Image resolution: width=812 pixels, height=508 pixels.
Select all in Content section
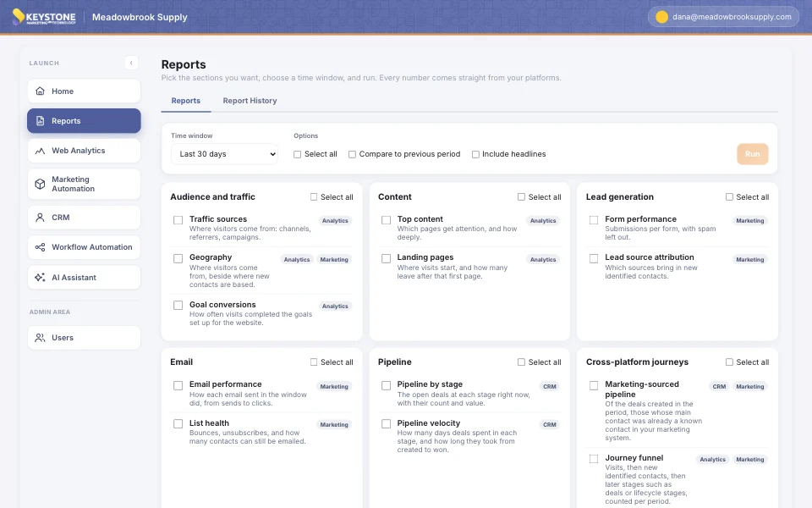(x=522, y=197)
